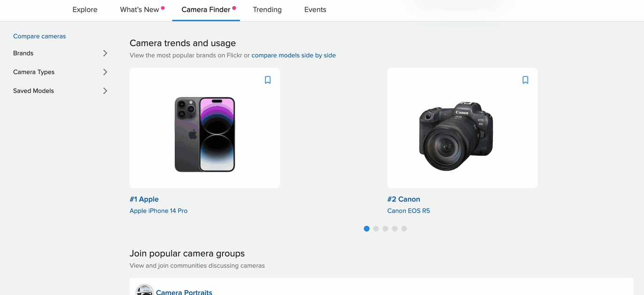Select the last carousel page dot
The height and width of the screenshot is (295, 644).
404,229
